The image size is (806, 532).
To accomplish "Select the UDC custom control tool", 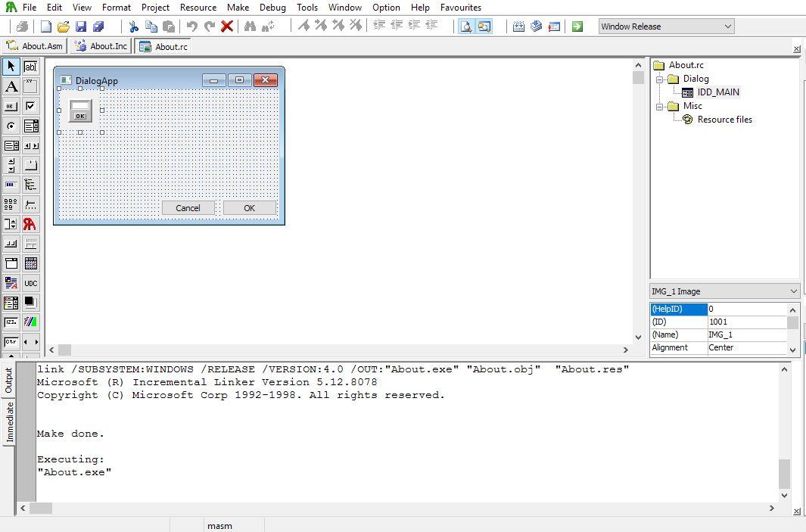I will 30,283.
